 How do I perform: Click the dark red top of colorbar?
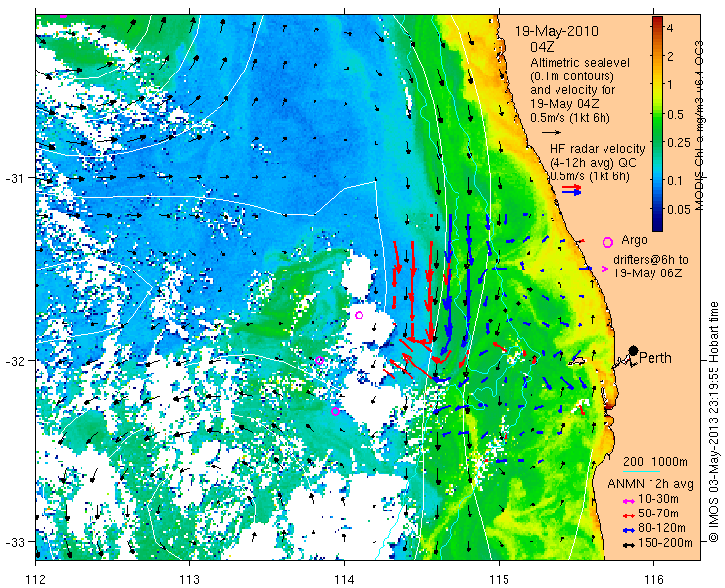(657, 21)
